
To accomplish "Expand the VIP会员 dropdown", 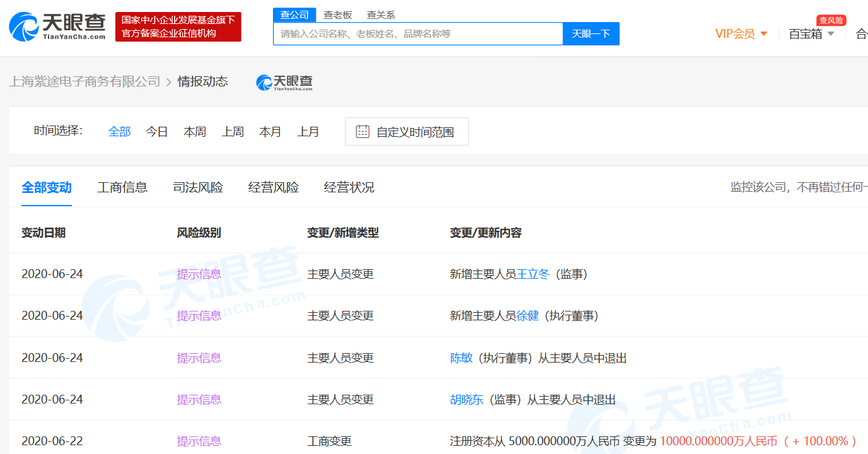I will [x=741, y=34].
